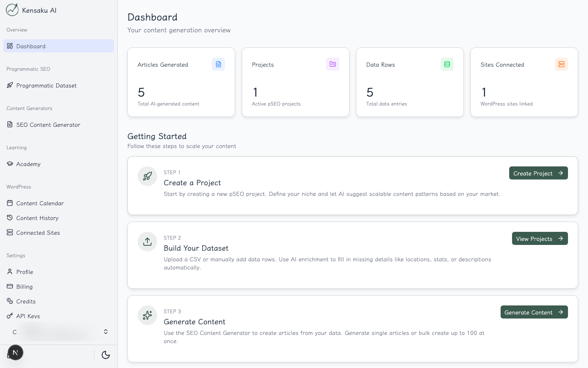588x368 pixels.
Task: Open the API Keys settings
Action: 28,316
